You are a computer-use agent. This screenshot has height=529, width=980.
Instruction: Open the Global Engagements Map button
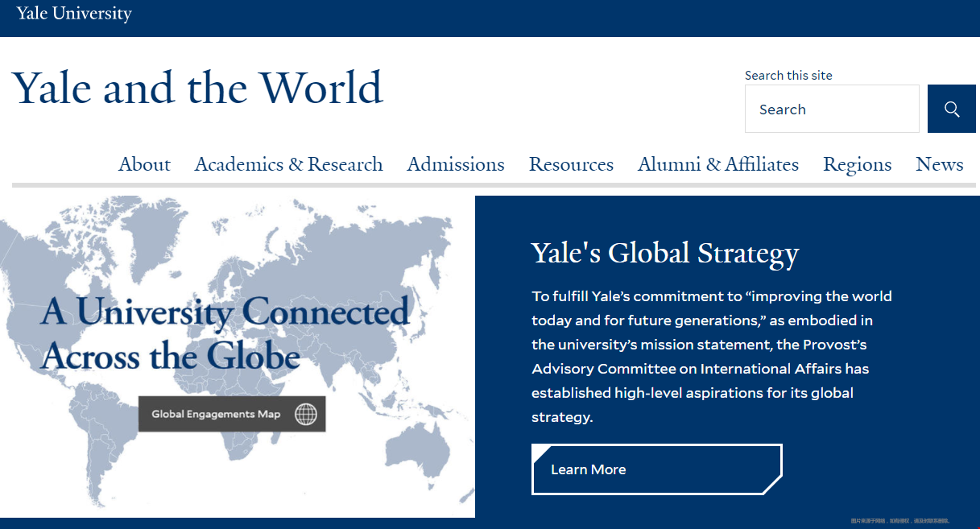[232, 414]
